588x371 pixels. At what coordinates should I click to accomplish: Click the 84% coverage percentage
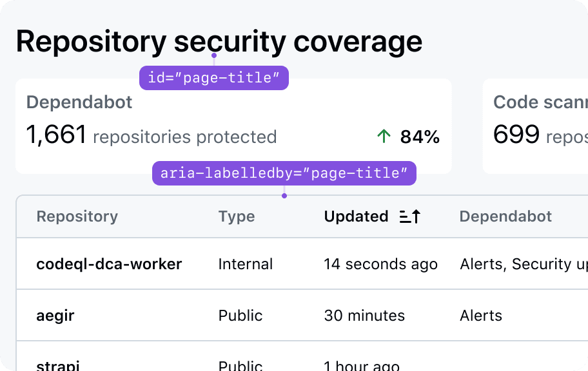tap(420, 137)
